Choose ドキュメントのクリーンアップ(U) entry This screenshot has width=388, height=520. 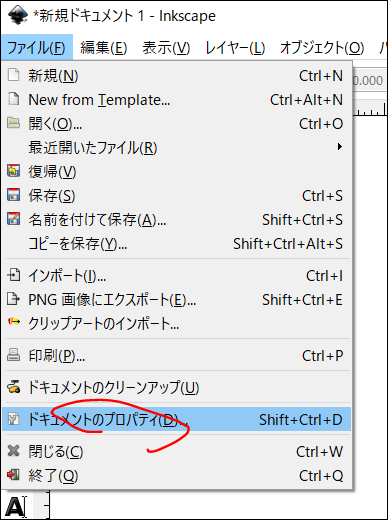click(x=177, y=387)
